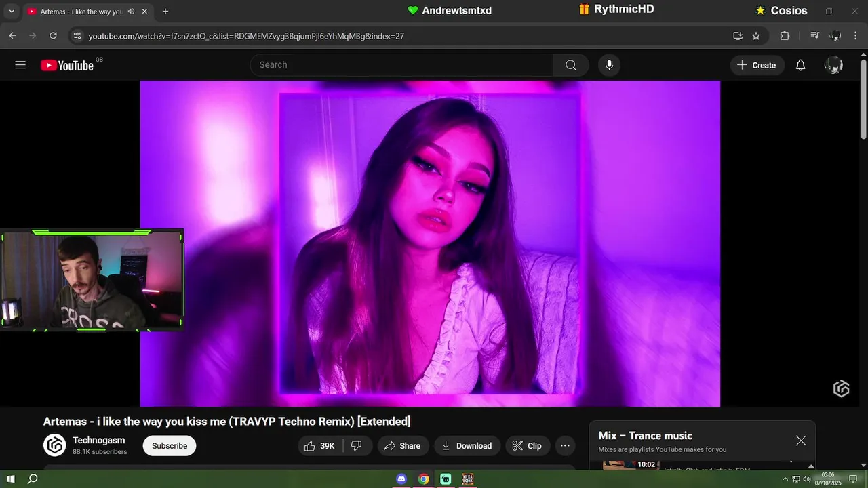Open the Mix – Trance music title
This screenshot has width=868, height=488.
645,436
